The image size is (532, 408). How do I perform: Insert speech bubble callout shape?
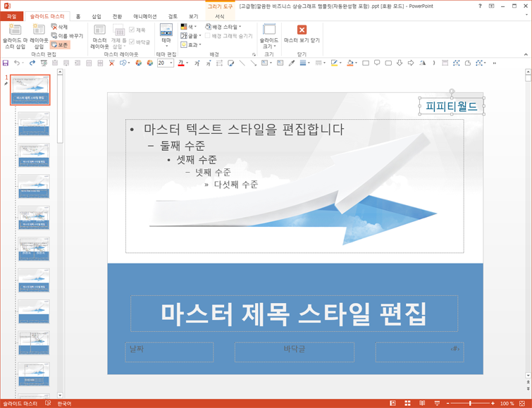[x=377, y=63]
